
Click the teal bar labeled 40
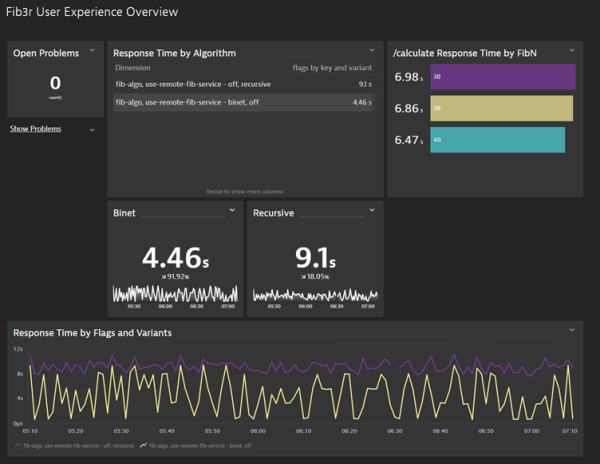(x=497, y=140)
